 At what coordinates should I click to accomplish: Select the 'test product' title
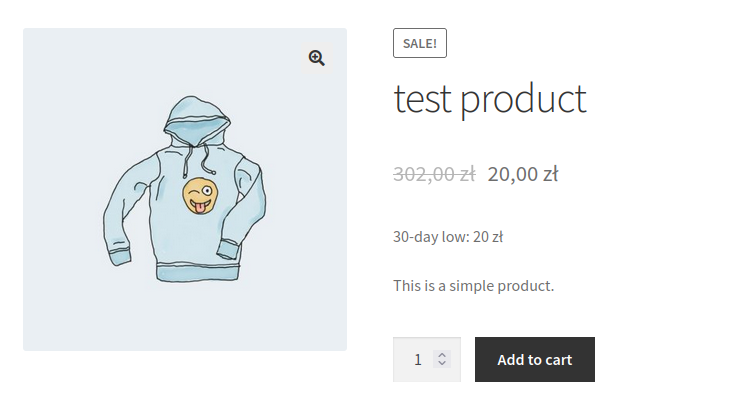click(490, 100)
